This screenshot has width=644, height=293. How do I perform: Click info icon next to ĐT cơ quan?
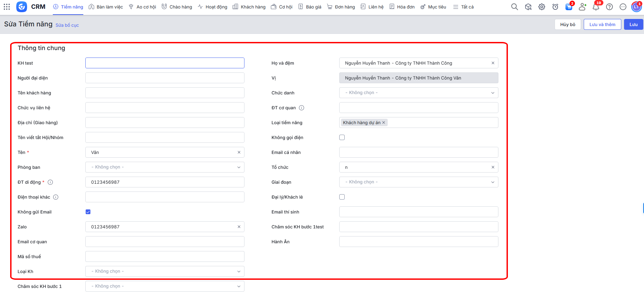click(x=301, y=108)
